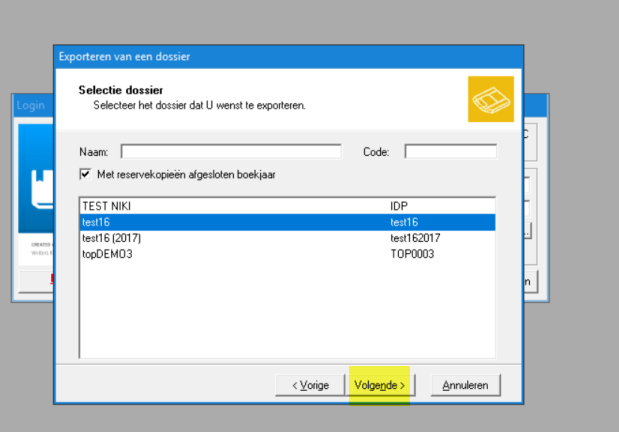Image resolution: width=619 pixels, height=432 pixels.
Task: Toggle 'Met reservekopieën afgesloten boekjaar' checkbox
Action: 85,174
